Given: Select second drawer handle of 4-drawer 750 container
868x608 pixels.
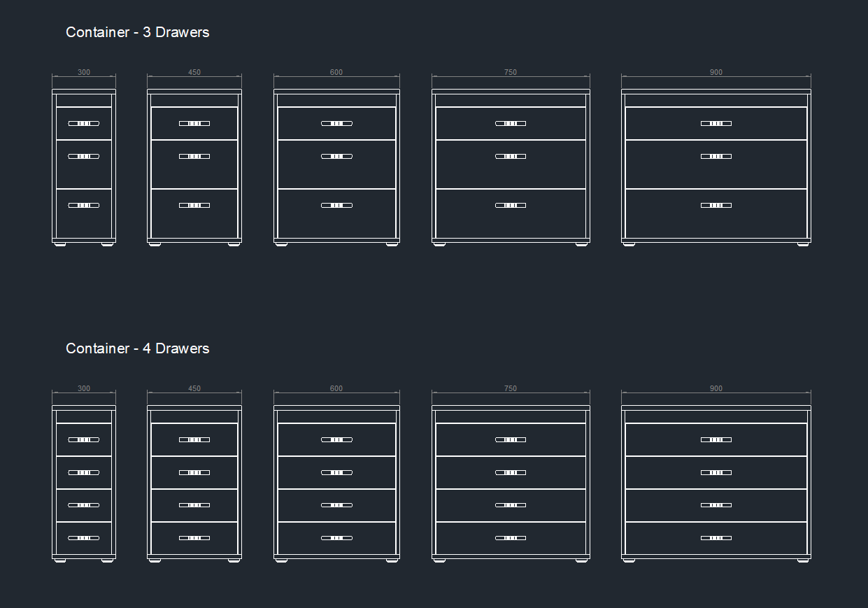Looking at the screenshot, I should pyautogui.click(x=511, y=473).
